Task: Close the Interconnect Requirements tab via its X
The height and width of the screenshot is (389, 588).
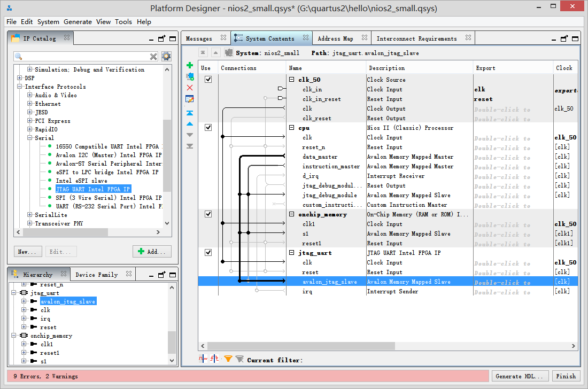Action: click(x=468, y=37)
